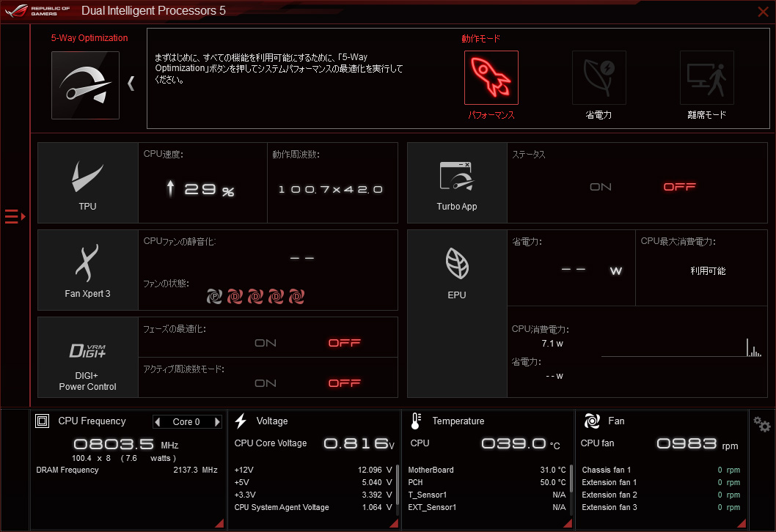The height and width of the screenshot is (532, 776).
Task: Select the power saving leaf mode icon
Action: tap(599, 78)
